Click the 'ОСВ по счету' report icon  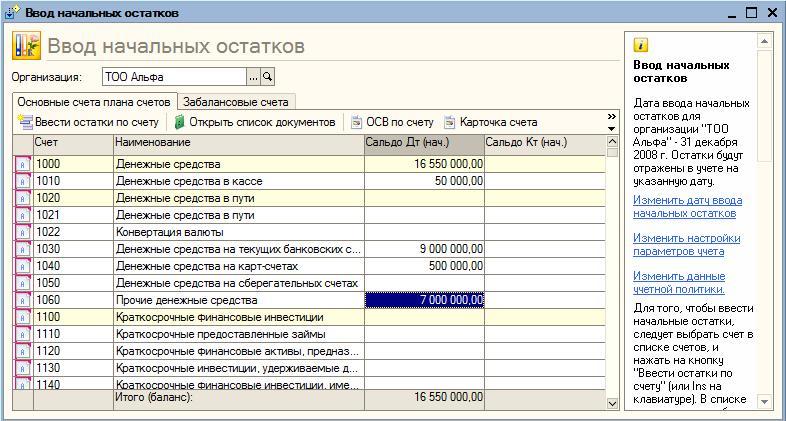356,122
